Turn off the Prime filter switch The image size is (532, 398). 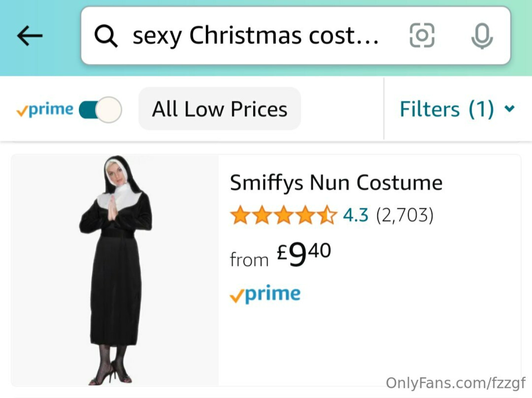(101, 110)
